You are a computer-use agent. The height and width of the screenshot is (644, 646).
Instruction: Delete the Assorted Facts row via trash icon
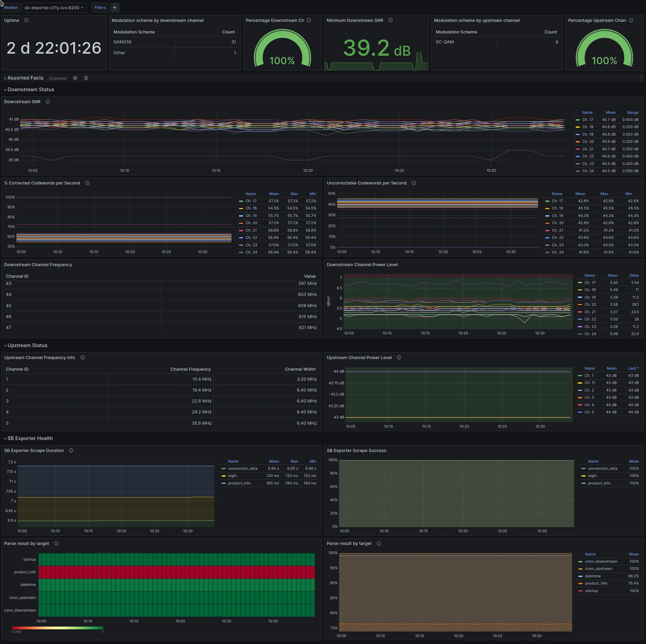coord(86,78)
